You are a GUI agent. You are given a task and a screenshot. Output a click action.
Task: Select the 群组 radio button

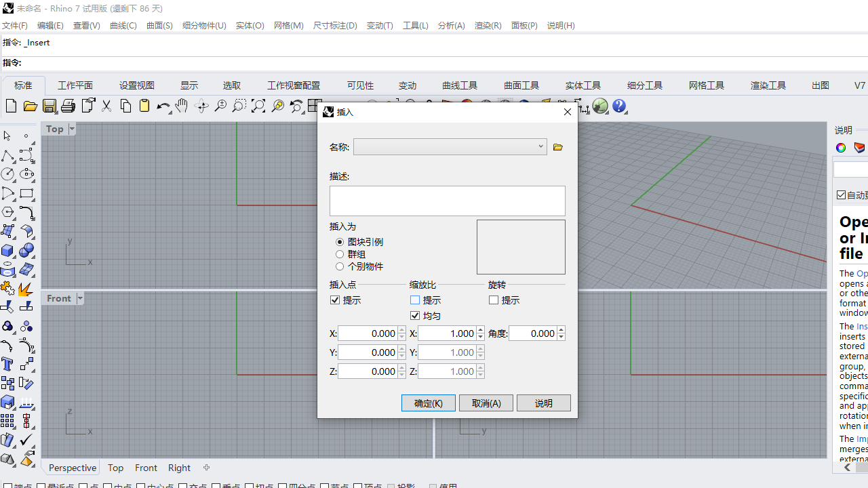(x=340, y=253)
